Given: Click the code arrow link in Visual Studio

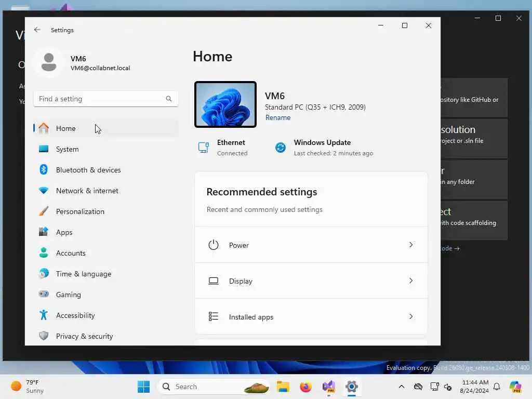Looking at the screenshot, I should click(450, 248).
